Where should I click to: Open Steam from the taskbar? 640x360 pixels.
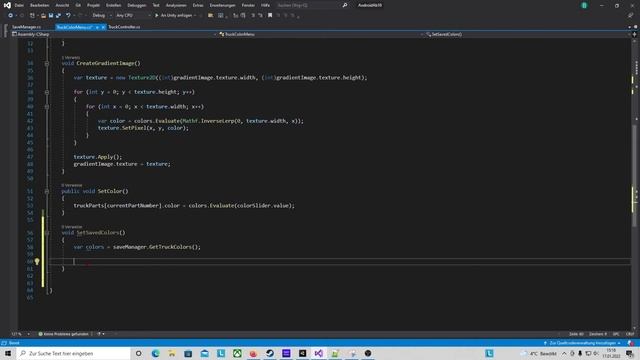click(270, 353)
